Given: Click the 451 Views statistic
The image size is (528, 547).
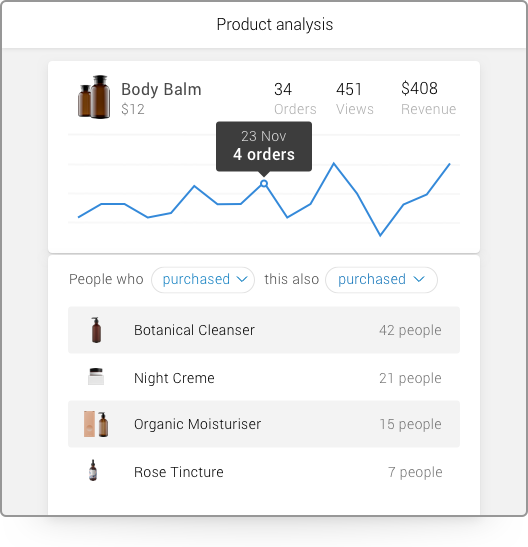Looking at the screenshot, I should coord(355,99).
